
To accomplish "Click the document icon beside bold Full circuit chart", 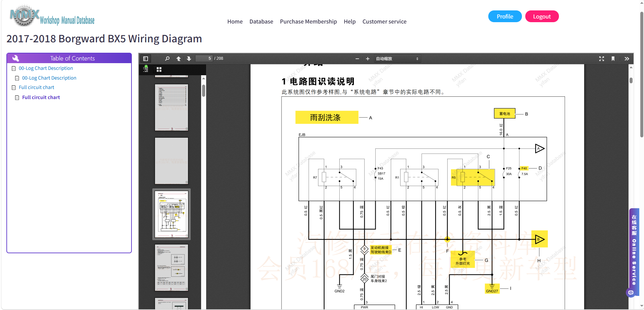I will click(x=17, y=98).
